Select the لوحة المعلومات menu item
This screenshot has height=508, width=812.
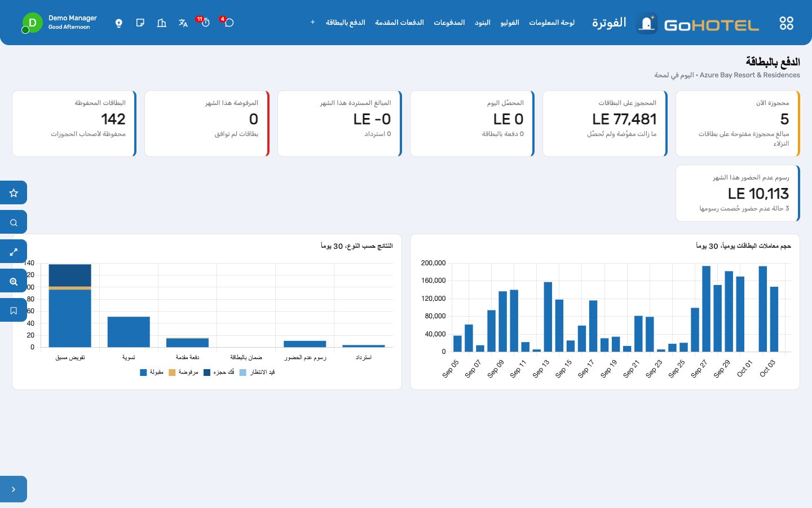click(x=551, y=23)
